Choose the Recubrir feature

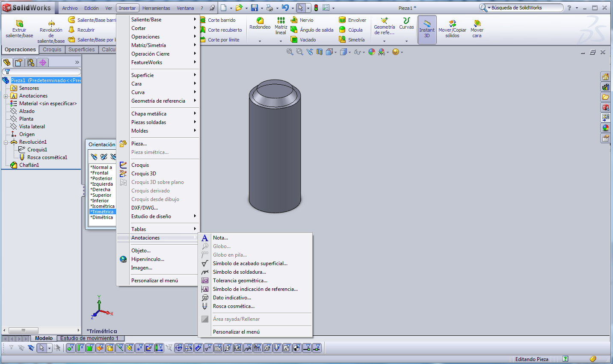pos(81,30)
